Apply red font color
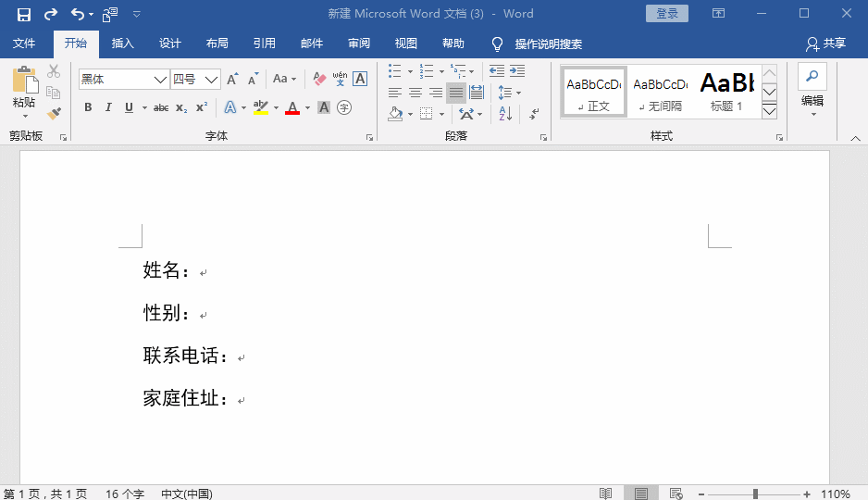The height and width of the screenshot is (500, 868). pos(292,107)
